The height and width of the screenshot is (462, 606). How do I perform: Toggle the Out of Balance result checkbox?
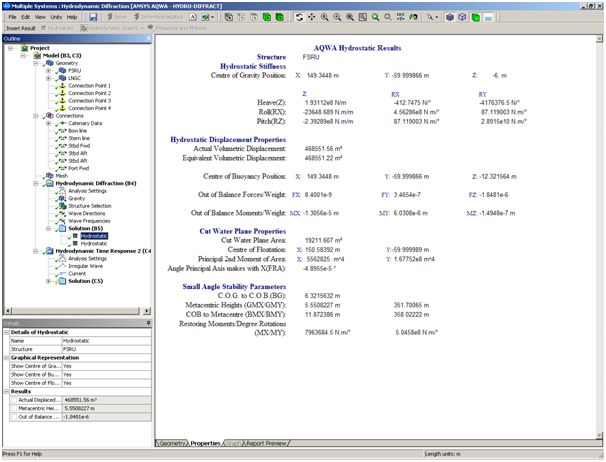(12, 416)
